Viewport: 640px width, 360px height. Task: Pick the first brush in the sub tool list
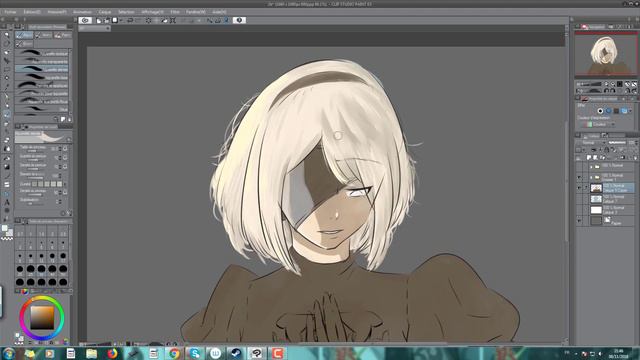click(42, 53)
